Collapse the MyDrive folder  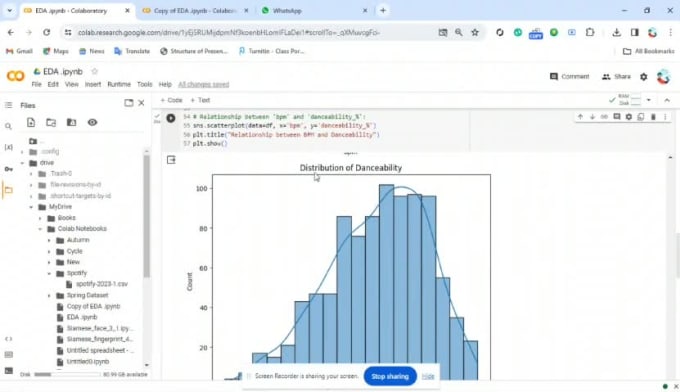pyautogui.click(x=31, y=207)
